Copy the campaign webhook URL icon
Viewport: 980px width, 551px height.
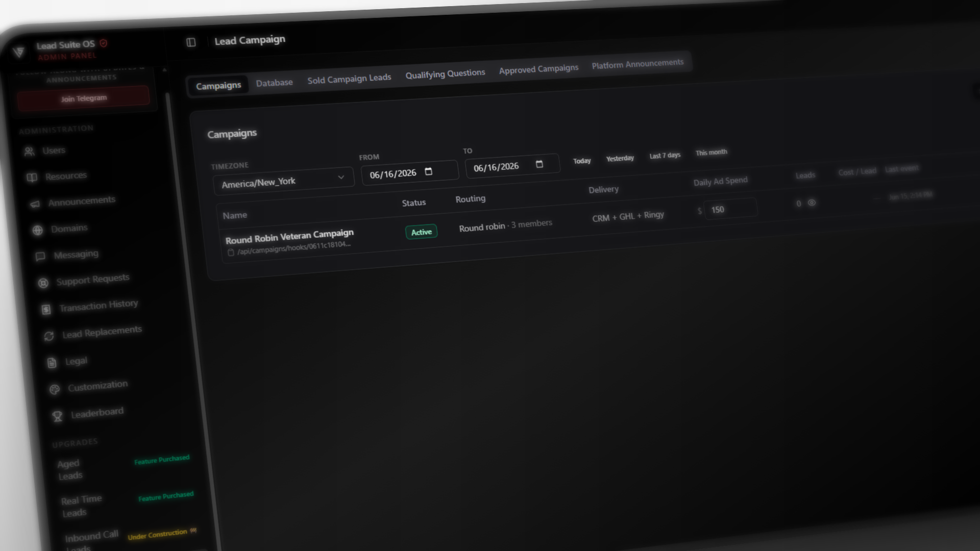click(x=231, y=253)
